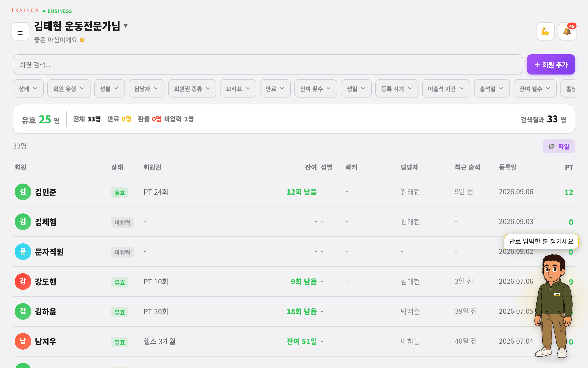Click 12회 남음 remaining count
The image size is (588, 368).
point(302,192)
